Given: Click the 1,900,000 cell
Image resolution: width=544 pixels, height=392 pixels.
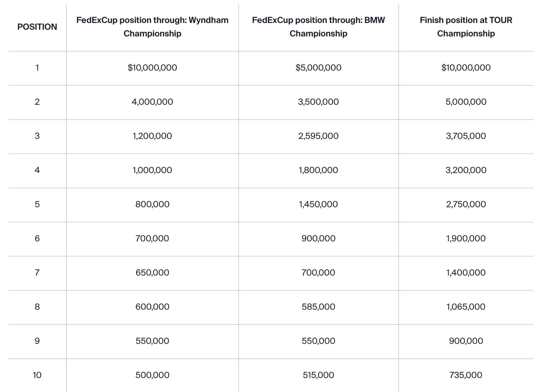Looking at the screenshot, I should tap(466, 238).
